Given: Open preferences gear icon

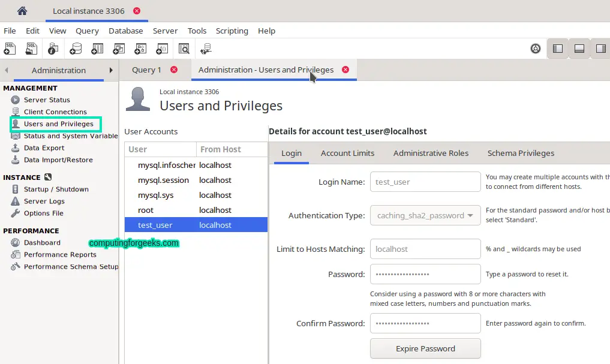Looking at the screenshot, I should [x=536, y=49].
